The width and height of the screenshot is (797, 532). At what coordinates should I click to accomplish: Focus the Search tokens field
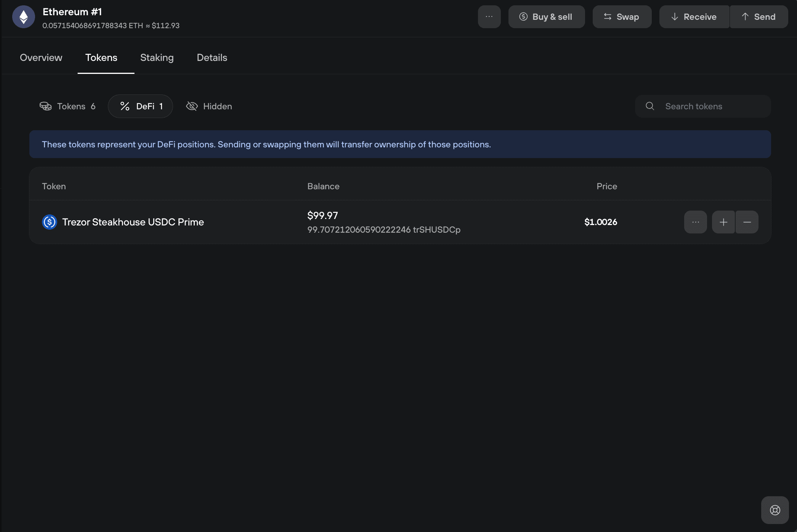coord(703,106)
